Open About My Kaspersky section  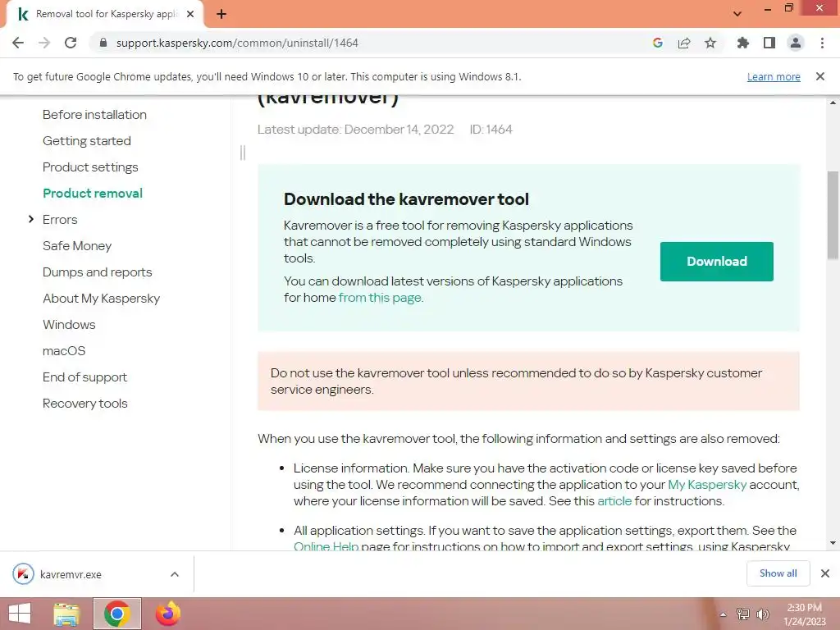[101, 299]
